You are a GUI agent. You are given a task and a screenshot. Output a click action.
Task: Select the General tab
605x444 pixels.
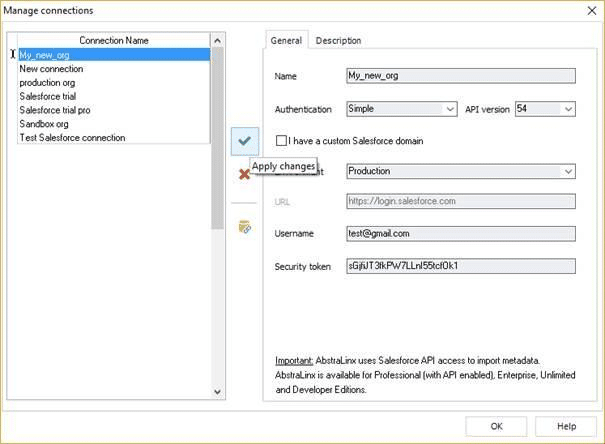pos(286,40)
